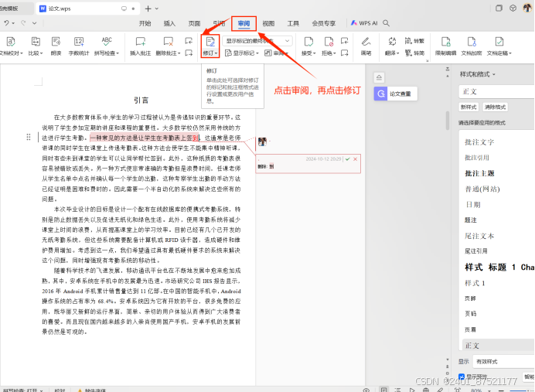Apply the 页脚 style from list

coord(470,298)
